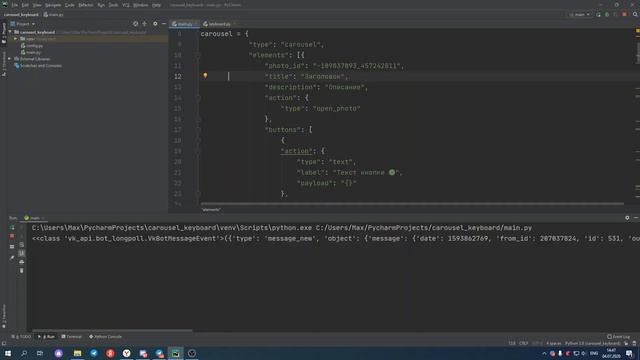Open the Python Console tool window

coord(106,337)
